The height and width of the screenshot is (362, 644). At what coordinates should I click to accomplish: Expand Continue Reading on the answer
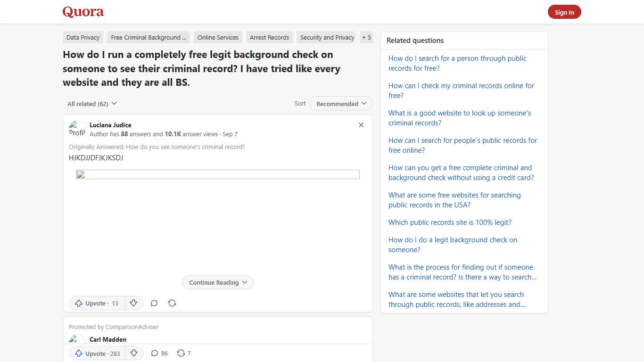(x=217, y=282)
